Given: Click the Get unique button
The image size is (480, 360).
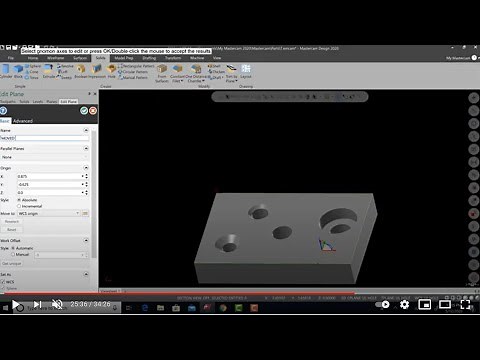Looking at the screenshot, I should coord(12,263).
